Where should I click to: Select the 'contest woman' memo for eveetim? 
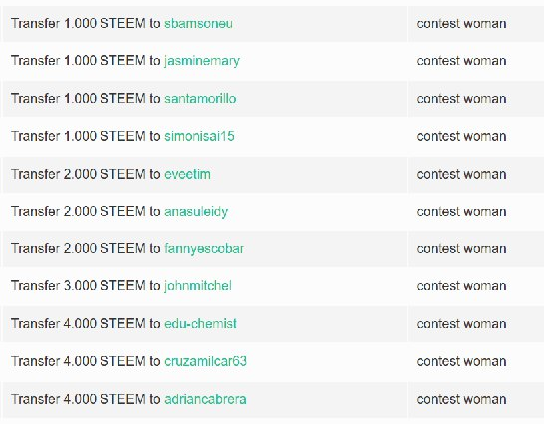click(x=461, y=174)
